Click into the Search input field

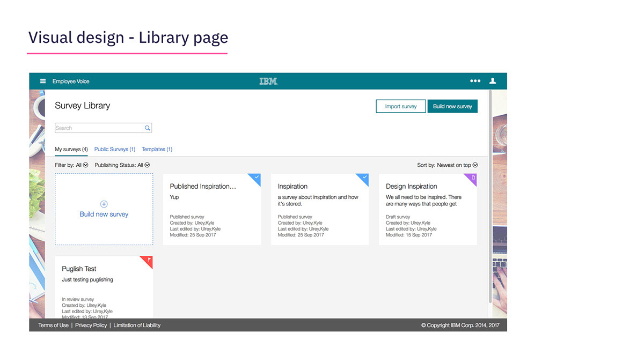point(103,128)
